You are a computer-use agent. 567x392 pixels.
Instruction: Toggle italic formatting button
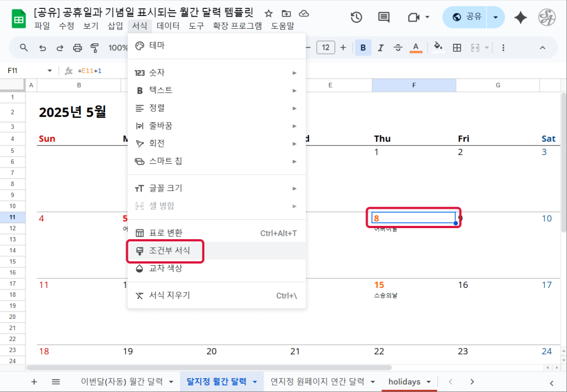click(x=380, y=48)
